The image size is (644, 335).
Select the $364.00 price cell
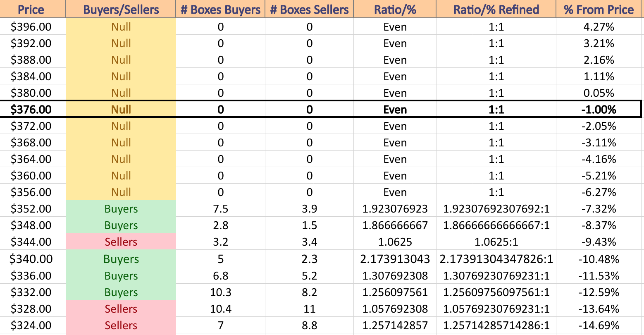(33, 159)
